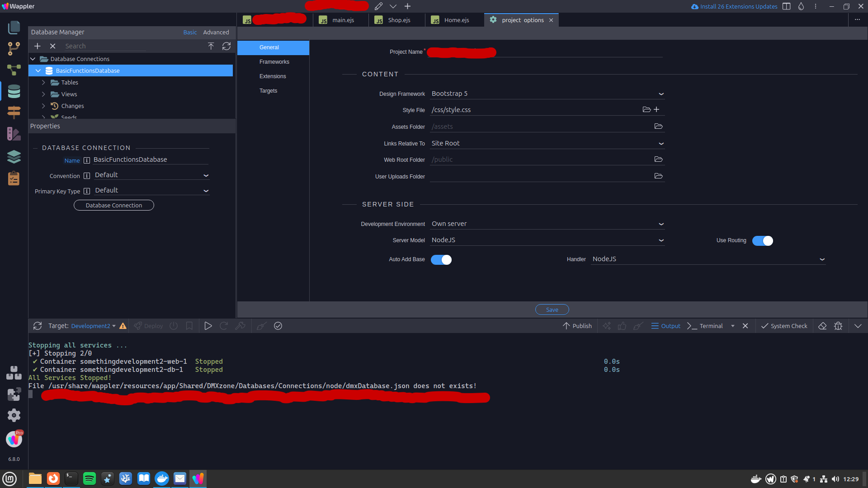Viewport: 868px width, 488px height.
Task: Click add (+) in Database Manager toolbar
Action: tap(38, 46)
